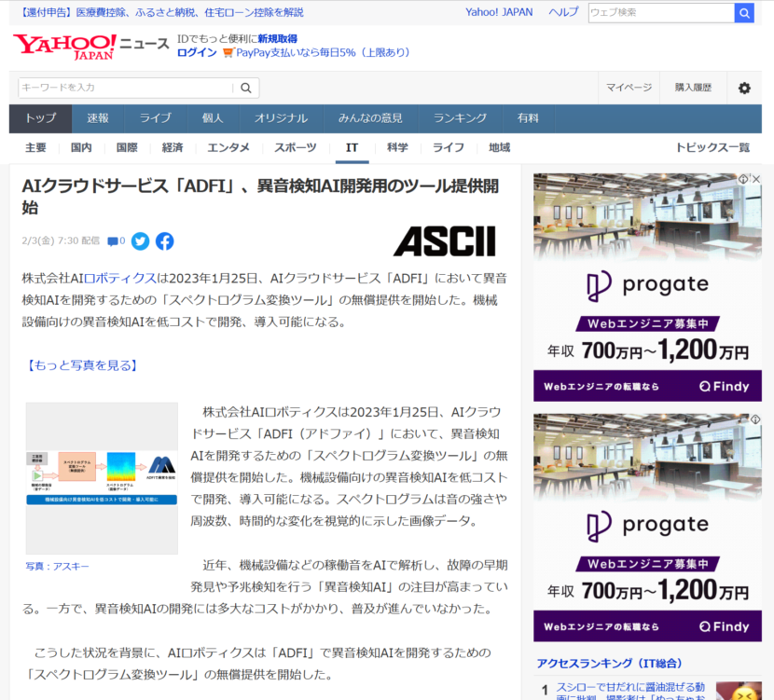Click the 購入履歴 button
Viewport: 774px width, 700px height.
(x=693, y=88)
